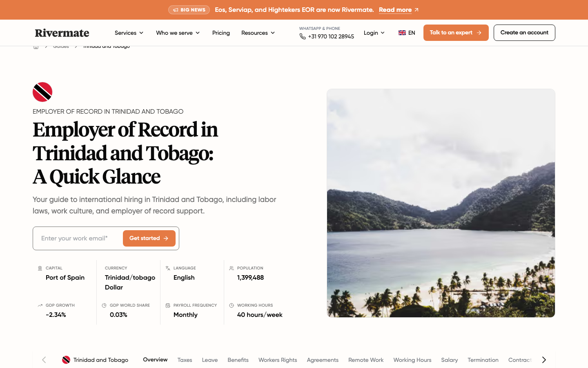Image resolution: width=588 pixels, height=368 pixels.
Task: Open the Pricing page
Action: coord(221,33)
